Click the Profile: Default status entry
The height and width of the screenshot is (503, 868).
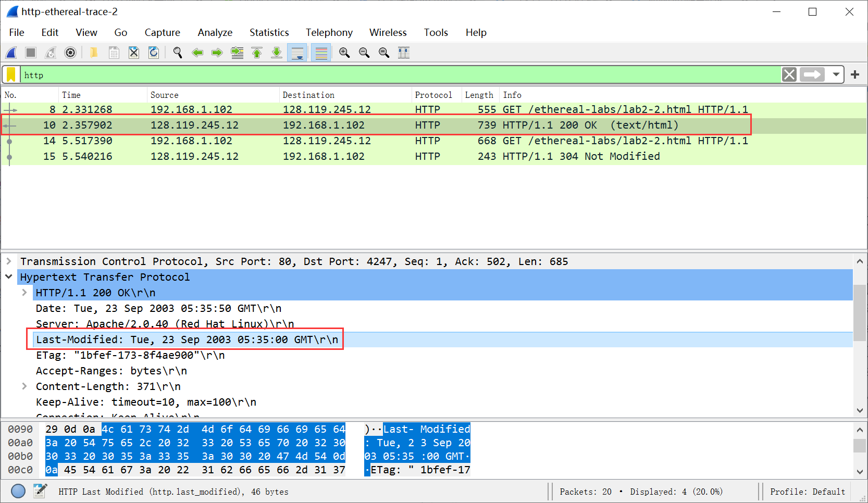tap(808, 492)
